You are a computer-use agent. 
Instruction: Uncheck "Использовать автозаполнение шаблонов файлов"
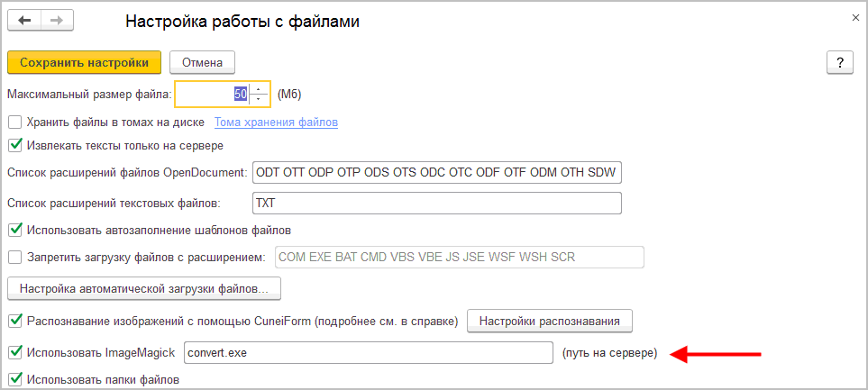[14, 230]
